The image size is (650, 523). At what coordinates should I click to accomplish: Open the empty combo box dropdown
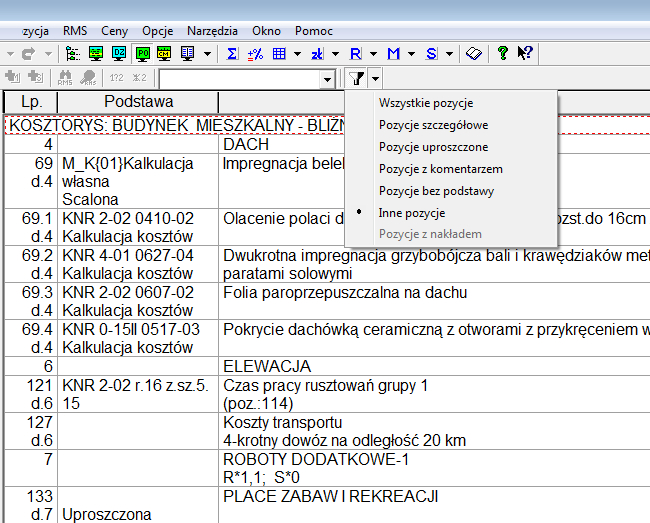(328, 78)
